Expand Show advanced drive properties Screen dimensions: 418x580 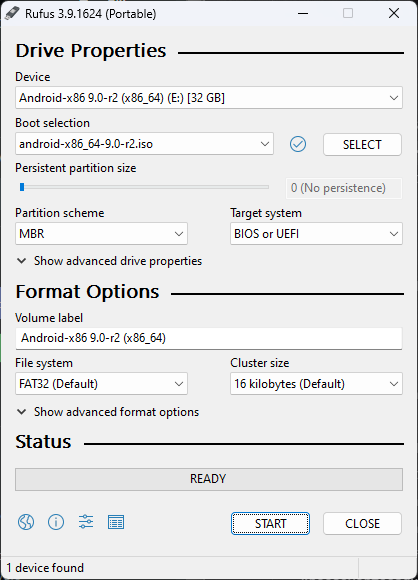pyautogui.click(x=109, y=261)
